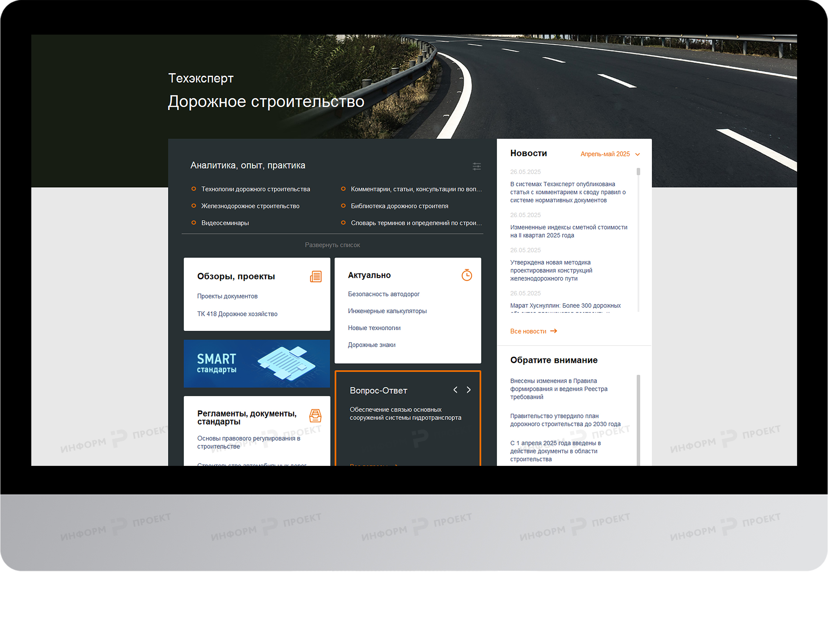Open the Апрель-май 2025 news period dropdown
The width and height of the screenshot is (828, 644).
[610, 154]
